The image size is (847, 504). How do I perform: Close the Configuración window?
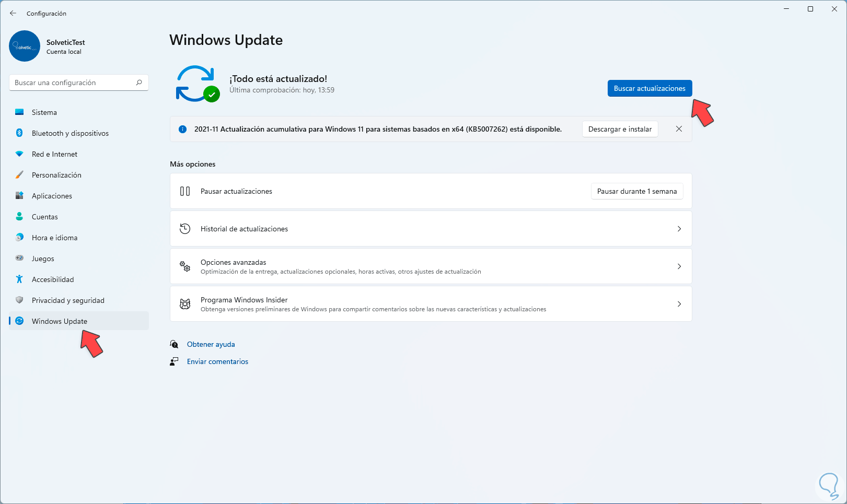click(x=834, y=9)
